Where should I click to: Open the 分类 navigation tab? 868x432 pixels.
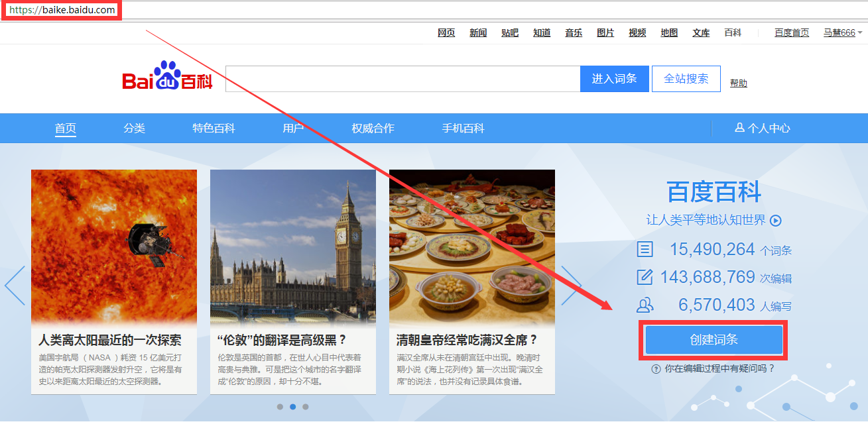click(x=134, y=129)
